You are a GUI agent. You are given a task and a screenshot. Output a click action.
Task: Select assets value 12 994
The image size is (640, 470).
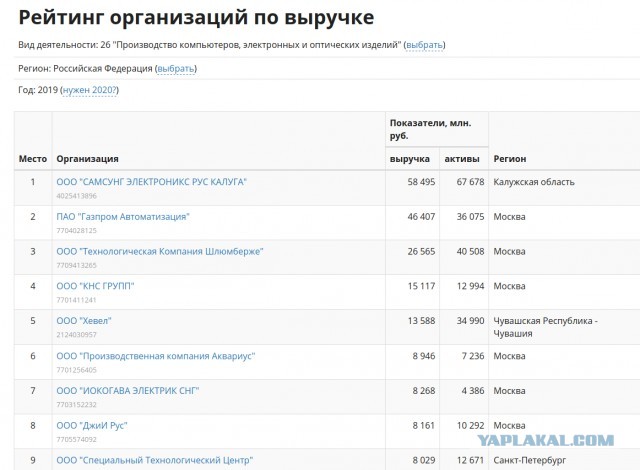pos(470,286)
